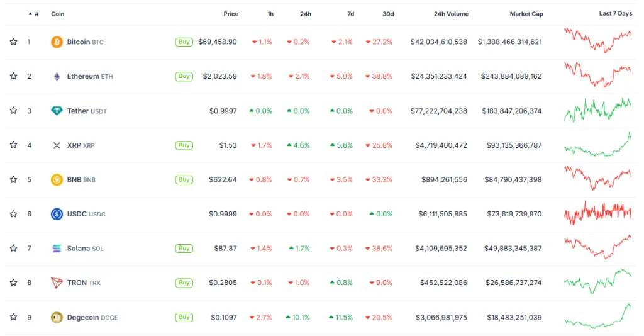Viewport: 644px width, 336px height.
Task: Click the Ethereum diamond logo icon
Action: tap(57, 76)
